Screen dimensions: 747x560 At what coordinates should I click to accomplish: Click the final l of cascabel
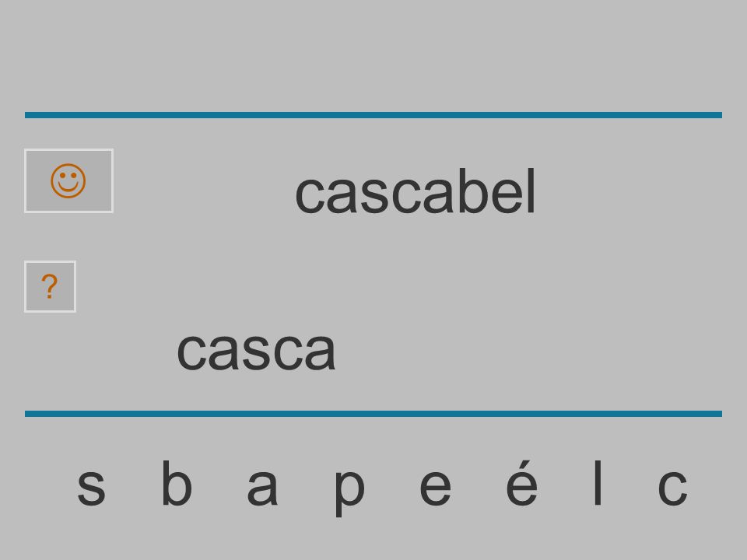pos(531,191)
